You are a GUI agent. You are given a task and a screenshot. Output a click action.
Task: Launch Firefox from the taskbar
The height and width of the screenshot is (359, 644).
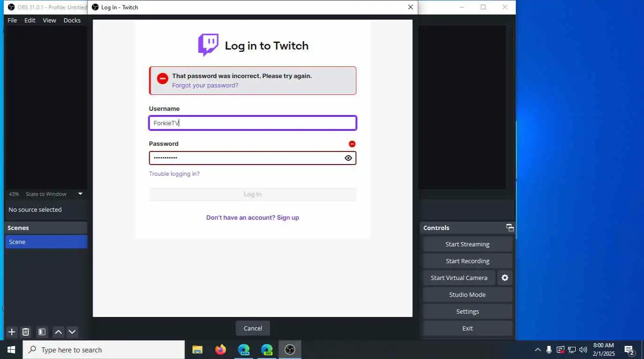(x=220, y=350)
